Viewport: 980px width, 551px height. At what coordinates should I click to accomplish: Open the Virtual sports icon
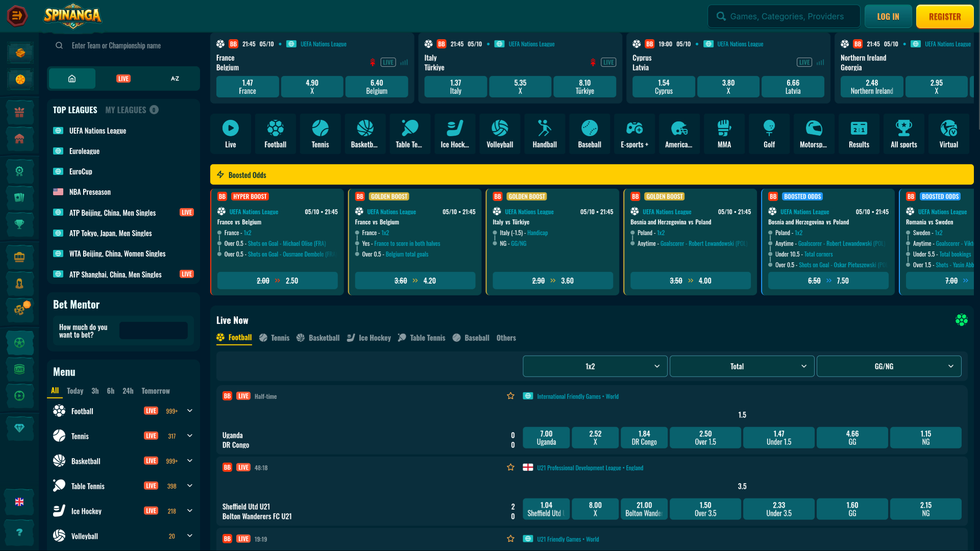[x=949, y=134]
